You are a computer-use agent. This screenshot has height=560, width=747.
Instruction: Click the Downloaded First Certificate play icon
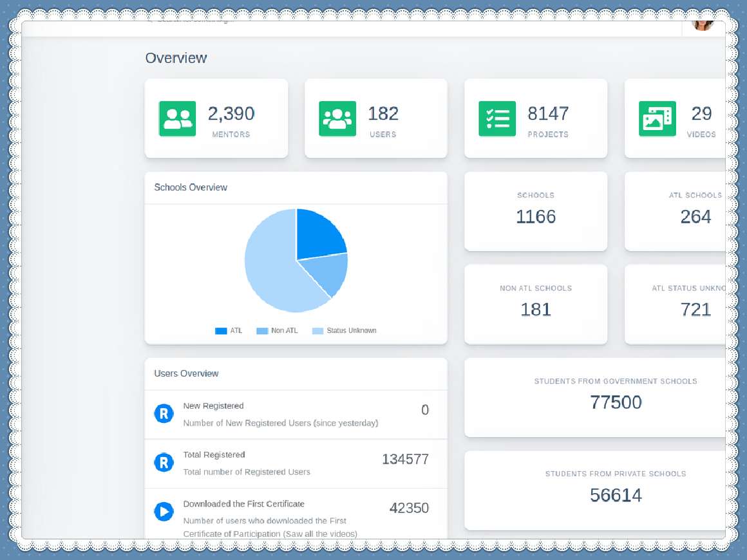pyautogui.click(x=164, y=512)
